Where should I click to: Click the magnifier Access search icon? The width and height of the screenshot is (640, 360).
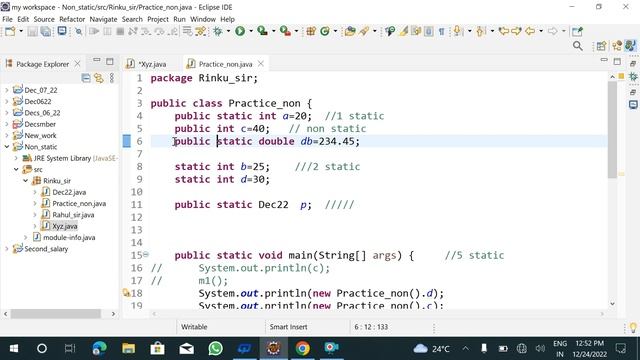tap(578, 46)
